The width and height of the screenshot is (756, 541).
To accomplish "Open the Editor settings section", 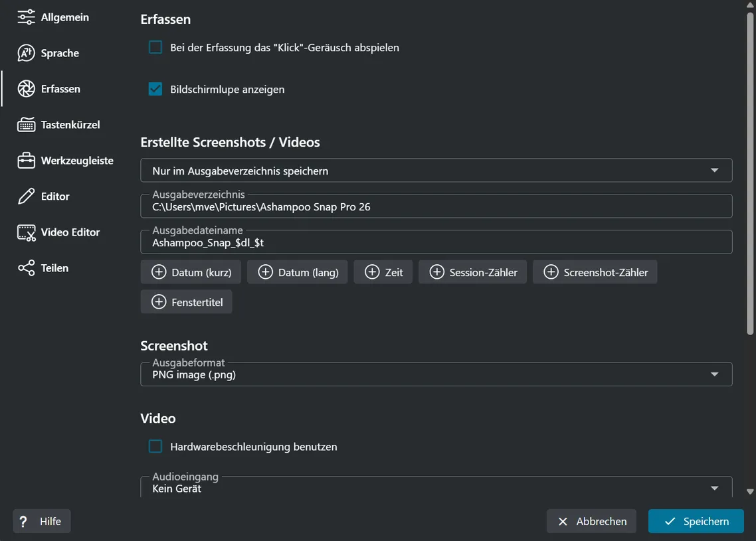I will 55,196.
